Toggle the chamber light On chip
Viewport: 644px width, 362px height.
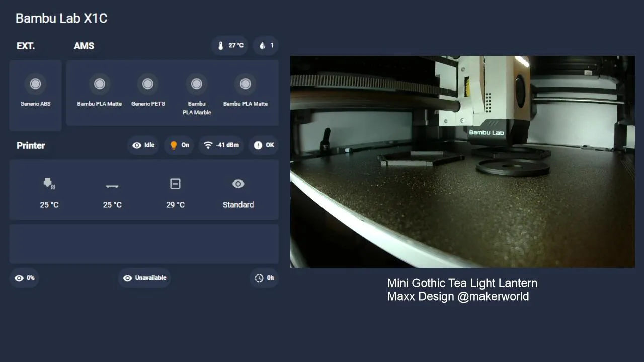coord(180,145)
